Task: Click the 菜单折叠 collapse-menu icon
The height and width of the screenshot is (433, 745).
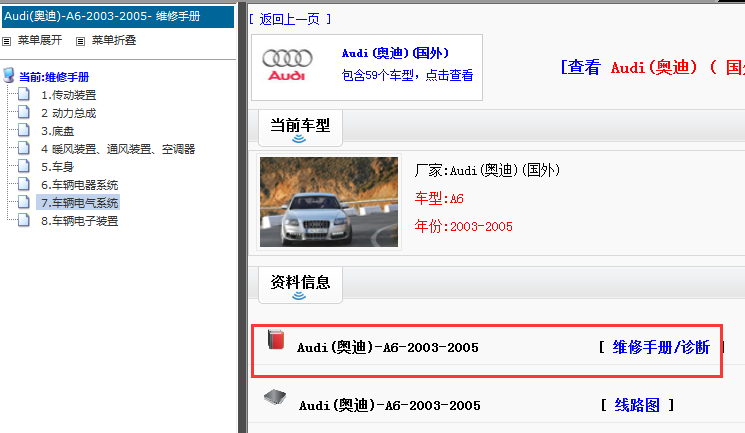Action: [x=80, y=41]
